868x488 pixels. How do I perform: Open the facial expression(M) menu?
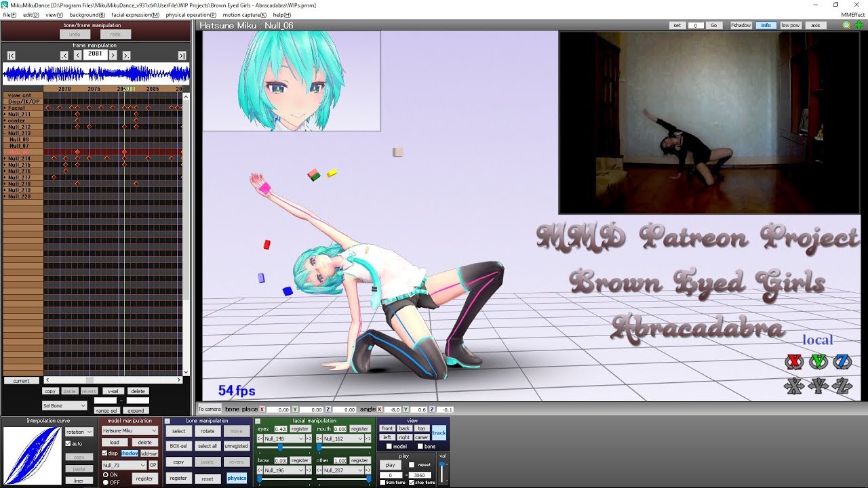point(136,14)
